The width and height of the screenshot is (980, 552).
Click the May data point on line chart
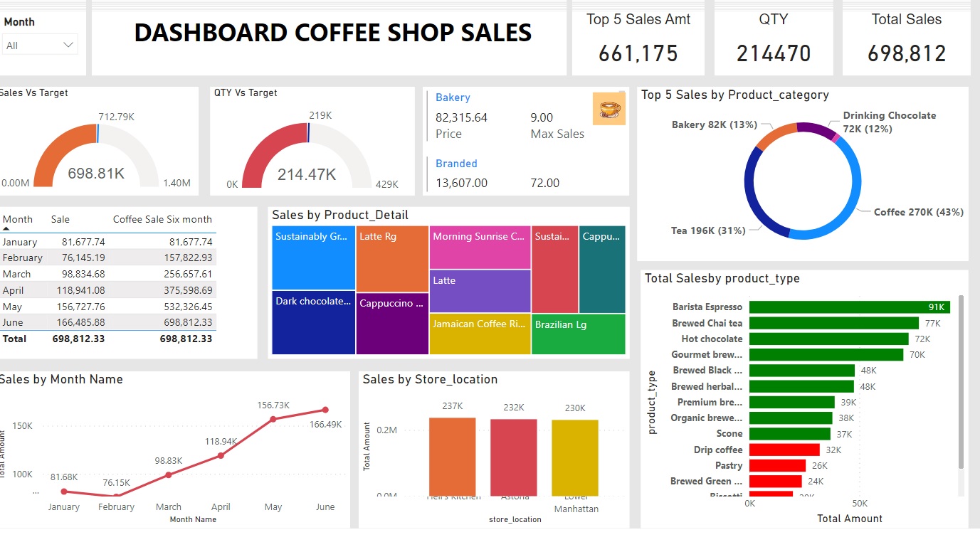[273, 420]
